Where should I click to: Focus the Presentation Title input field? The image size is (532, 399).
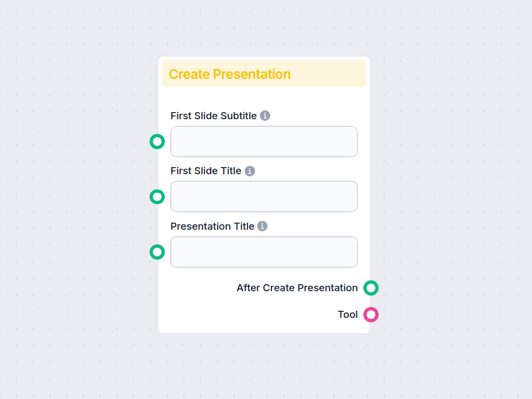pyautogui.click(x=264, y=252)
